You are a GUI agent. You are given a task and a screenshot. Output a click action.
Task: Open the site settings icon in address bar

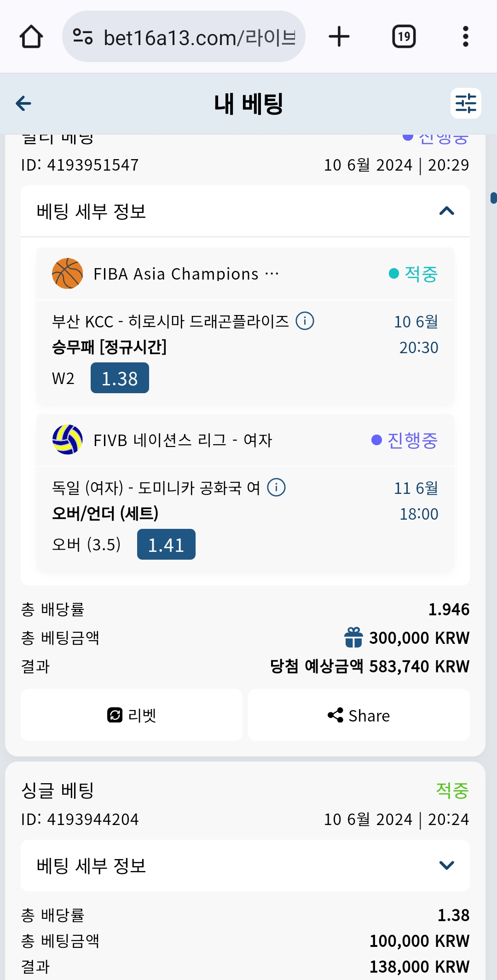point(83,37)
